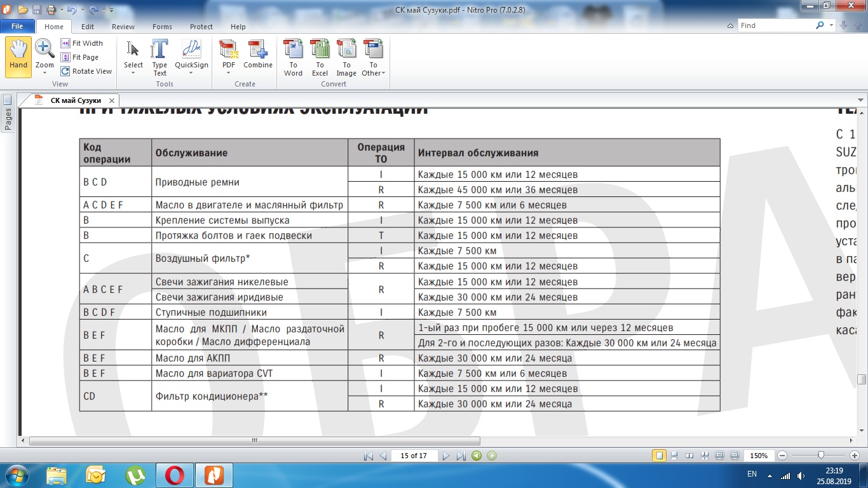Viewport: 868px width, 488px height.
Task: Collapse the ribbon with the chevron
Action: (x=731, y=25)
